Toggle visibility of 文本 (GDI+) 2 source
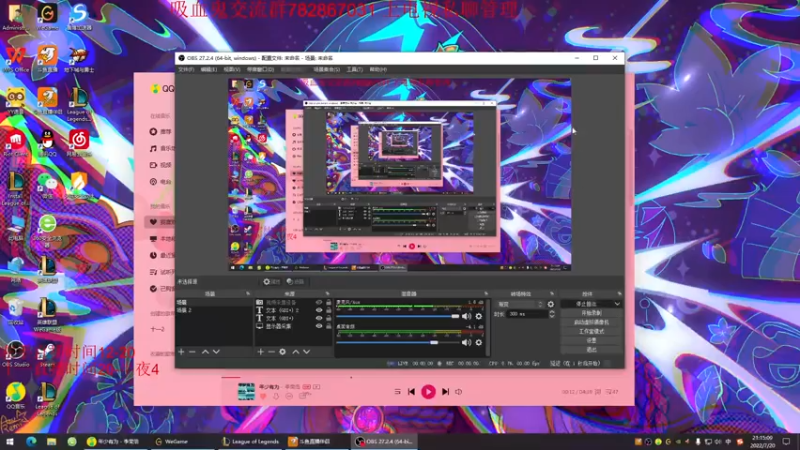Screen dimensions: 800x450 pos(319,310)
